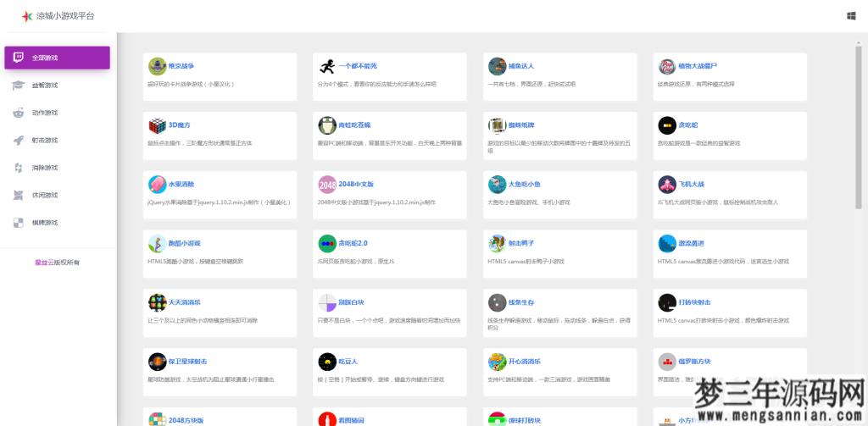This screenshot has height=426, width=868.
Task: Open the 飞机大战 title link
Action: [x=692, y=185]
